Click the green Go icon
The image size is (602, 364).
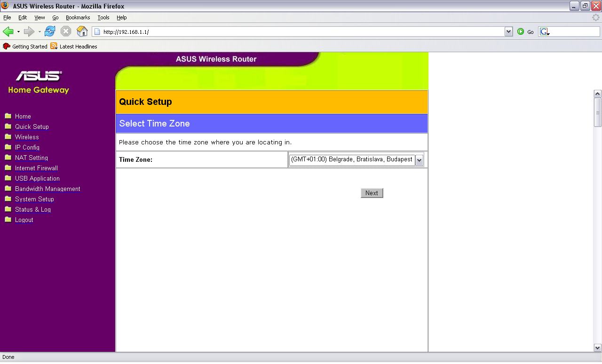521,32
